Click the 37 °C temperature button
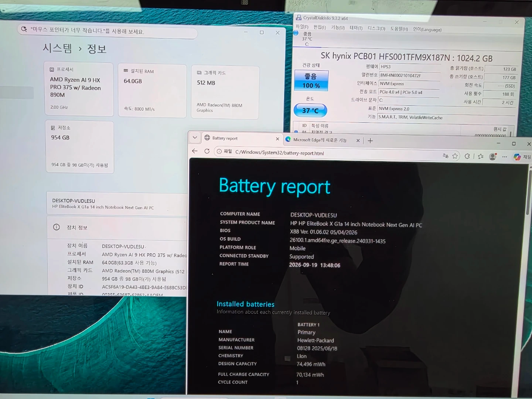The image size is (532, 399). point(310,110)
